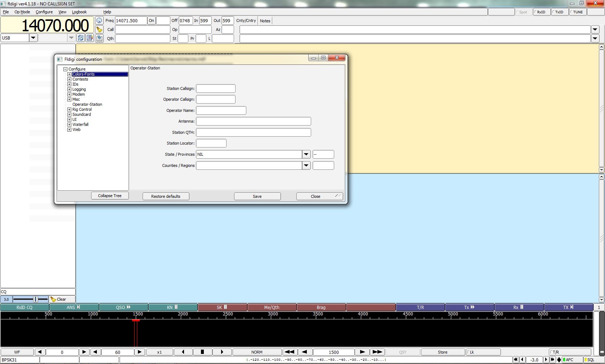Click waterfall center square icon
Viewport: 605px width, 364px height.
(x=202, y=352)
